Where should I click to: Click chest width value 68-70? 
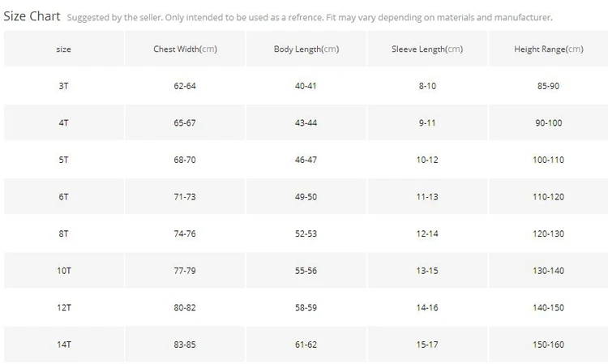(185, 160)
